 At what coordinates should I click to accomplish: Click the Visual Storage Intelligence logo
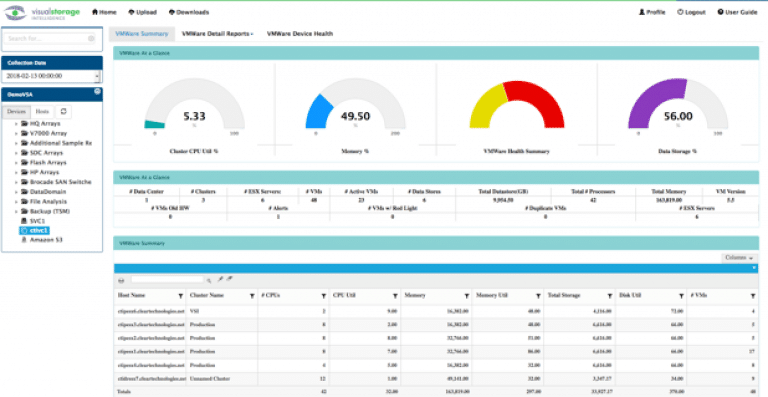tap(42, 12)
